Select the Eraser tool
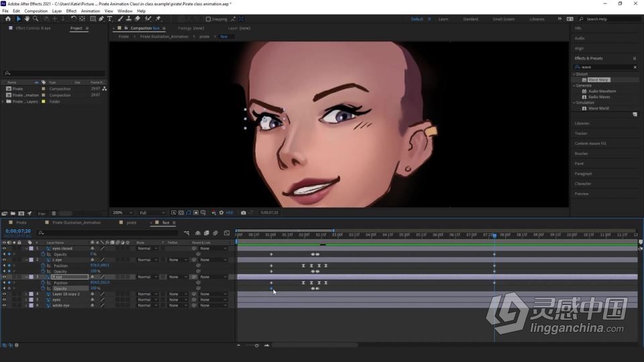This screenshot has width=644, height=362. tap(137, 19)
